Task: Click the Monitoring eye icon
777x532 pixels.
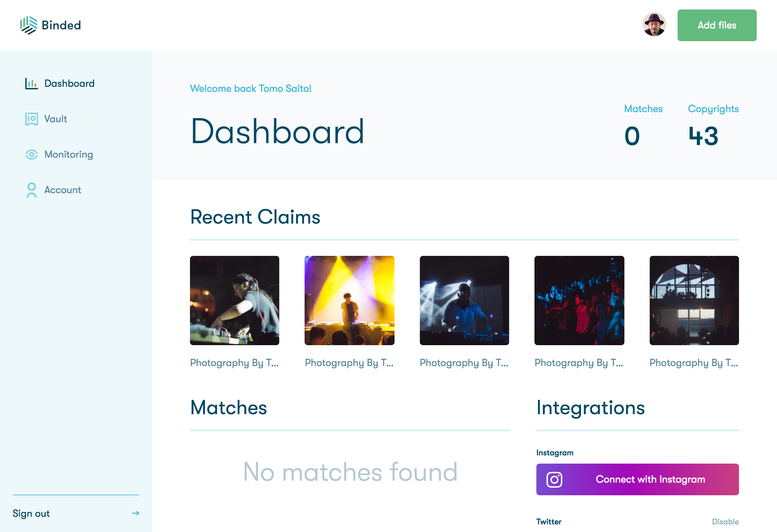Action: pos(31,155)
